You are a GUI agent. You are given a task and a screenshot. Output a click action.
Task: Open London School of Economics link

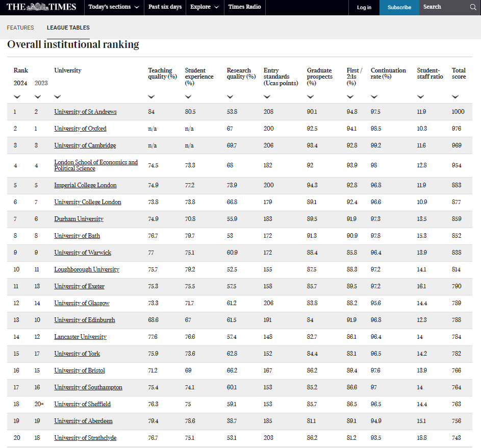[x=96, y=165]
